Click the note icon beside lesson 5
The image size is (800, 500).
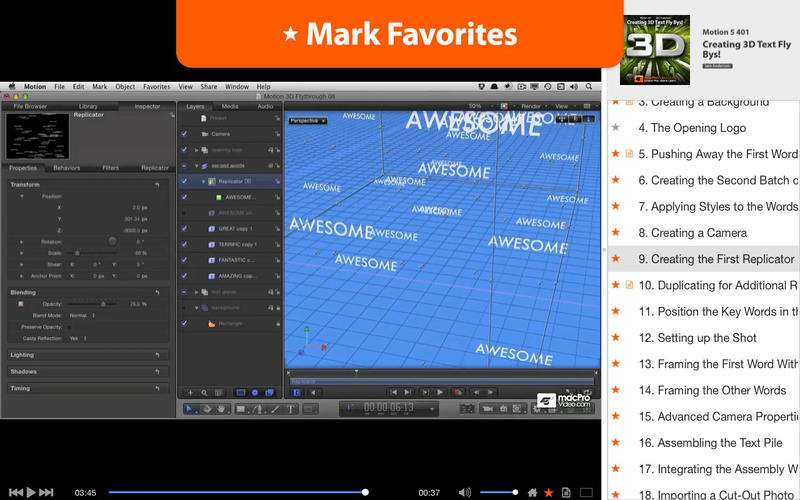629,154
